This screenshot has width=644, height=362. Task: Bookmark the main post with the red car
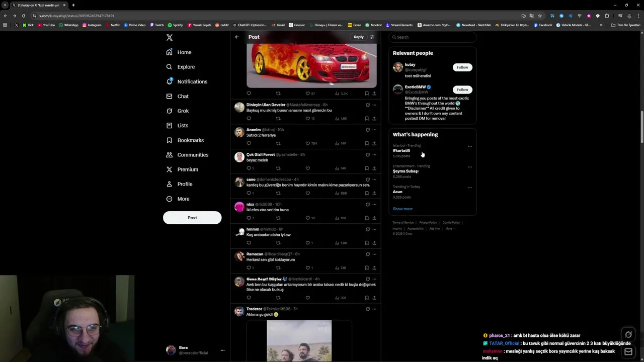pos(367,93)
